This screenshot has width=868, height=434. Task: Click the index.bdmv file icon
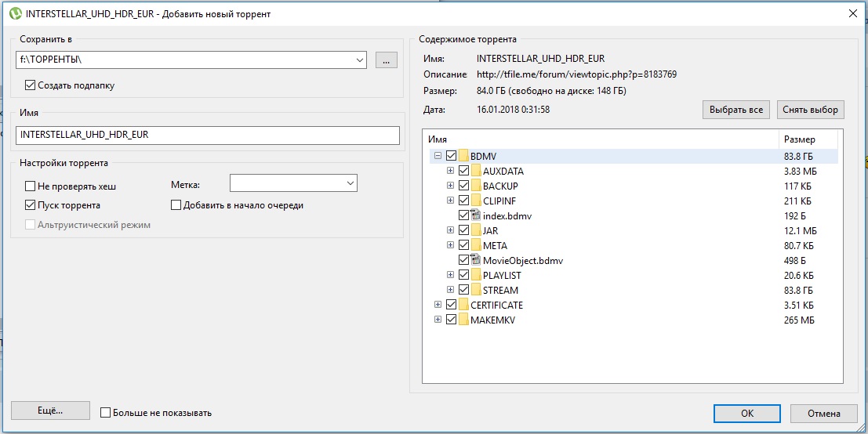475,215
